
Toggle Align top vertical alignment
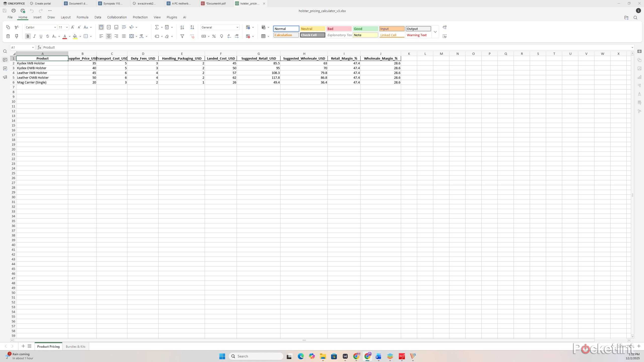pos(101,27)
